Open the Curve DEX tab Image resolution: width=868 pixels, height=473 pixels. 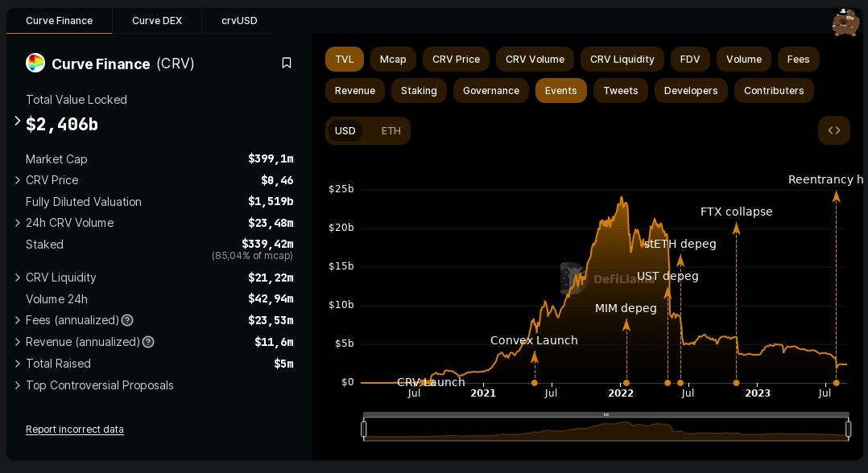coord(157,20)
